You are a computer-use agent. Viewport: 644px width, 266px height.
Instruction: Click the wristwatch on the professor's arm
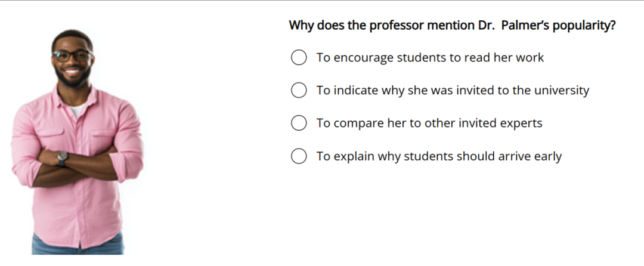click(63, 158)
